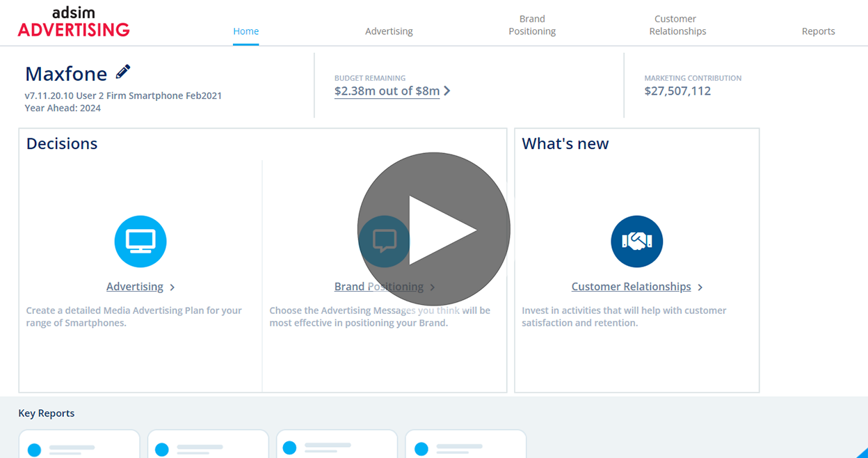Open Customer Relationships link under What's new
The height and width of the screenshot is (458, 868).
pos(631,287)
